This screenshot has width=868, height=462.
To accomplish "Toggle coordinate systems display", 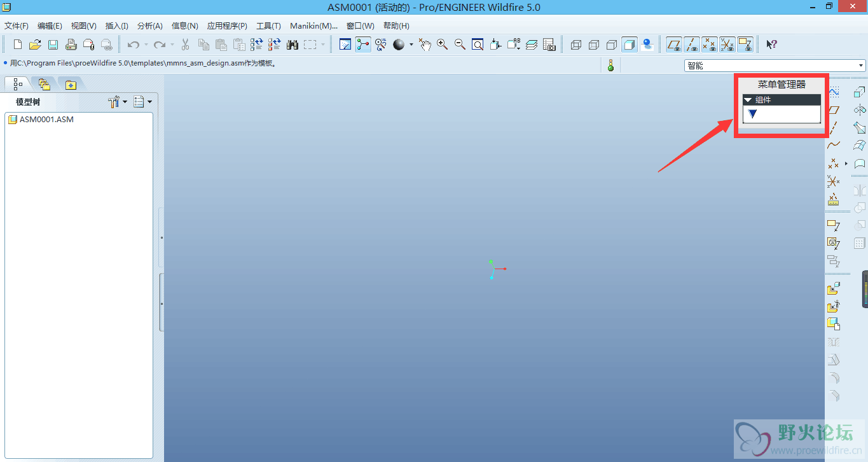I will point(727,45).
